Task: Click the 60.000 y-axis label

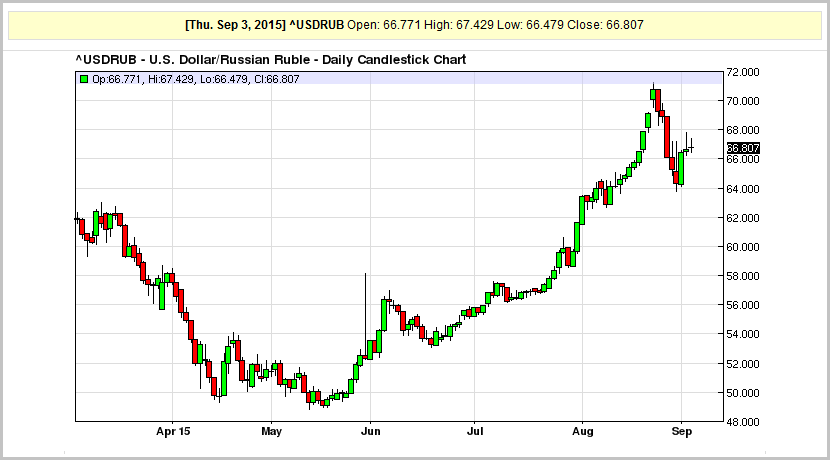Action: [743, 247]
